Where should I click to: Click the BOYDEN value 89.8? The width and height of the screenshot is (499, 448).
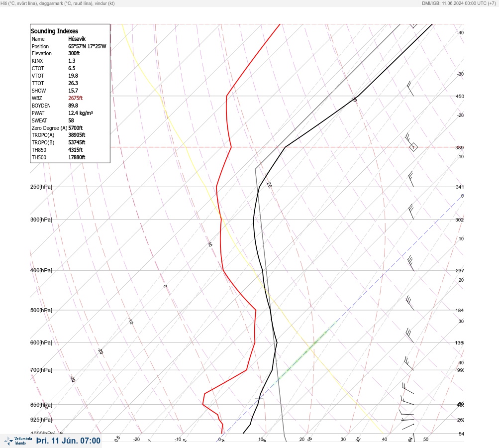pyautogui.click(x=73, y=106)
